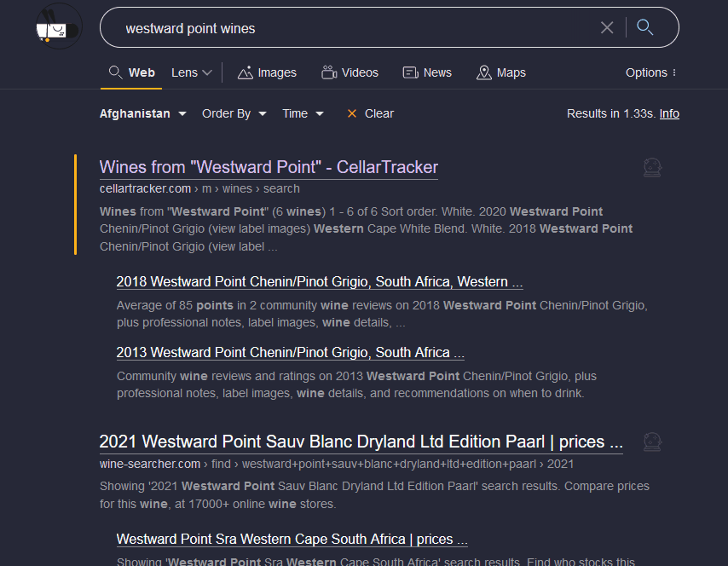Click the magnifying glass search button
Image resolution: width=728 pixels, height=566 pixels.
[x=645, y=28]
